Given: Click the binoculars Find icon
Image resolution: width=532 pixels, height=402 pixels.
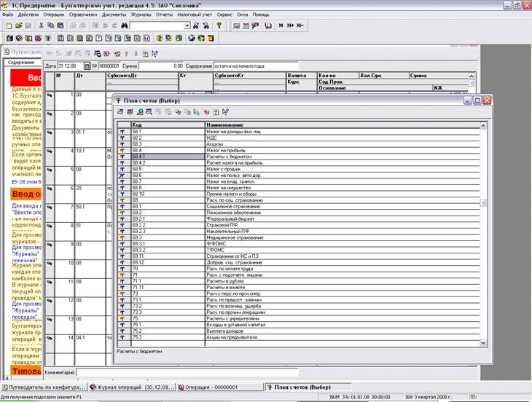Looking at the screenshot, I should coord(125,25).
